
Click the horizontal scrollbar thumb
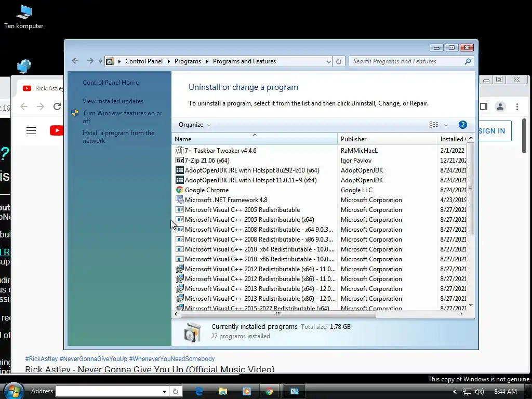[278, 314]
